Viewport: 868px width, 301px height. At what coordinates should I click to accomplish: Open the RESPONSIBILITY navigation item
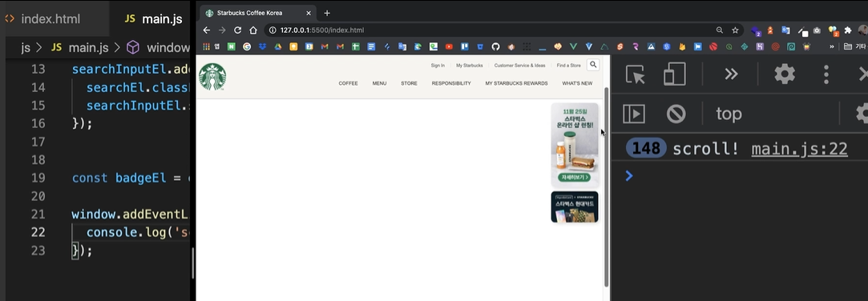pyautogui.click(x=451, y=83)
